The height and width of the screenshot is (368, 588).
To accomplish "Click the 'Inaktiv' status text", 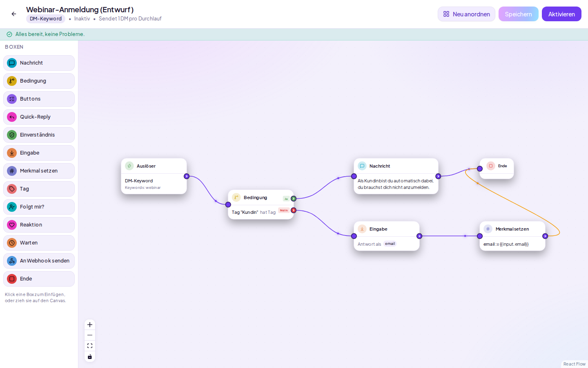I will 82,19.
